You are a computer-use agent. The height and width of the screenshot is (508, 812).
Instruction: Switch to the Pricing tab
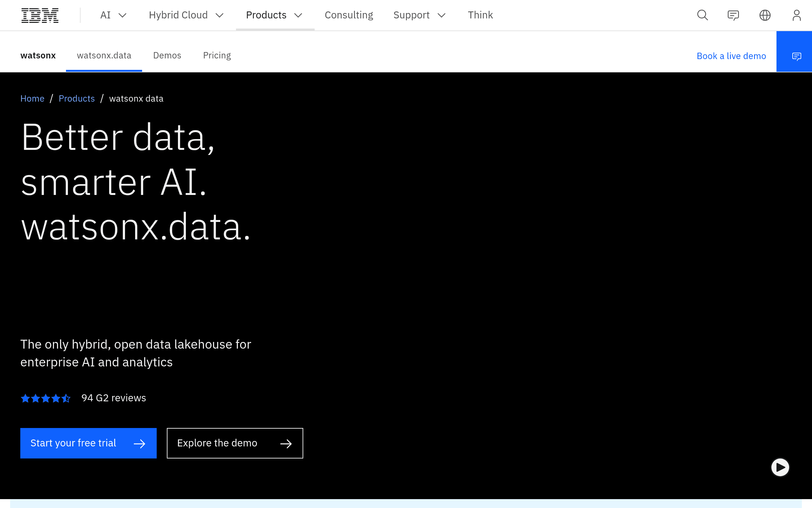[x=217, y=56]
